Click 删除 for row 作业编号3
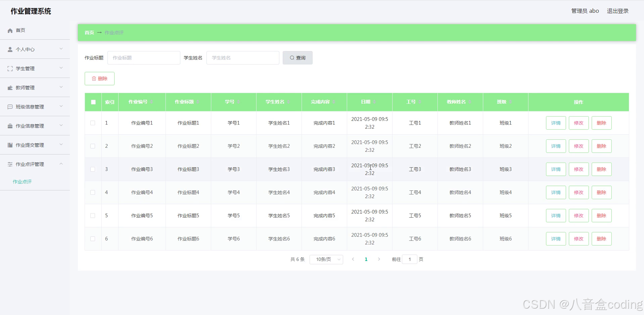The width and height of the screenshot is (644, 315). pos(601,169)
